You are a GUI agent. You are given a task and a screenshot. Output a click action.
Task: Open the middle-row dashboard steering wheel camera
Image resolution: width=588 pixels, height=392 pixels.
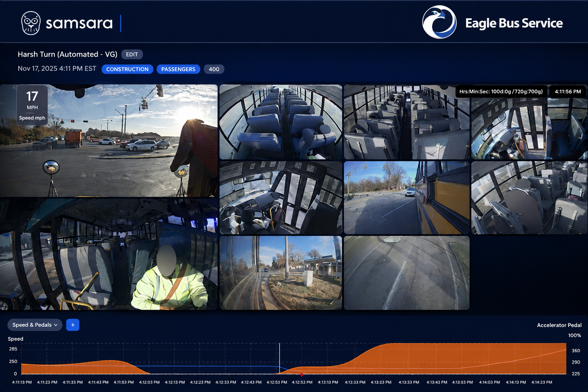coord(281,198)
